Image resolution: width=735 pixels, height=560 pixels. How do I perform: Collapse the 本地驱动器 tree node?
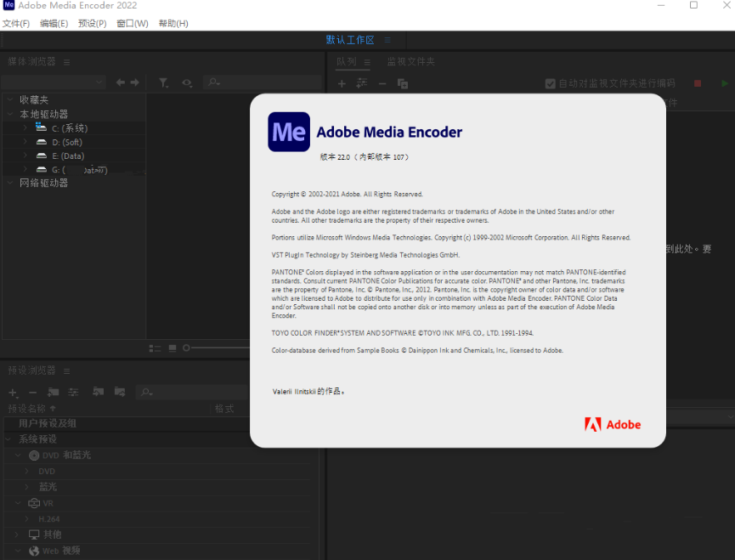[10, 114]
